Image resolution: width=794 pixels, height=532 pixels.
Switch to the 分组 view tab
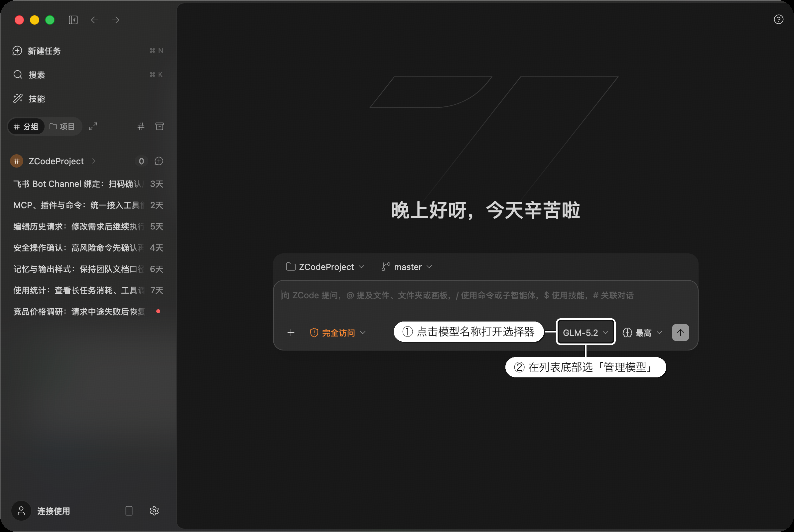pyautogui.click(x=26, y=127)
